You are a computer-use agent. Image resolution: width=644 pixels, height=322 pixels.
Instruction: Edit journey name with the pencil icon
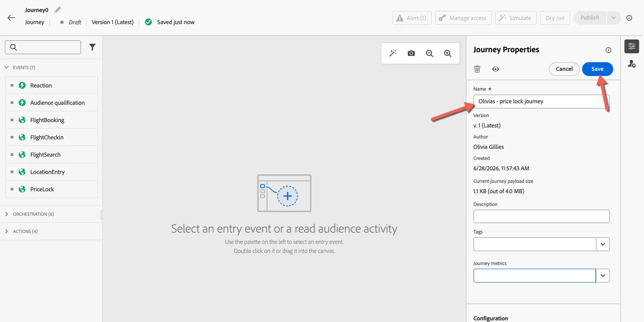(x=58, y=10)
